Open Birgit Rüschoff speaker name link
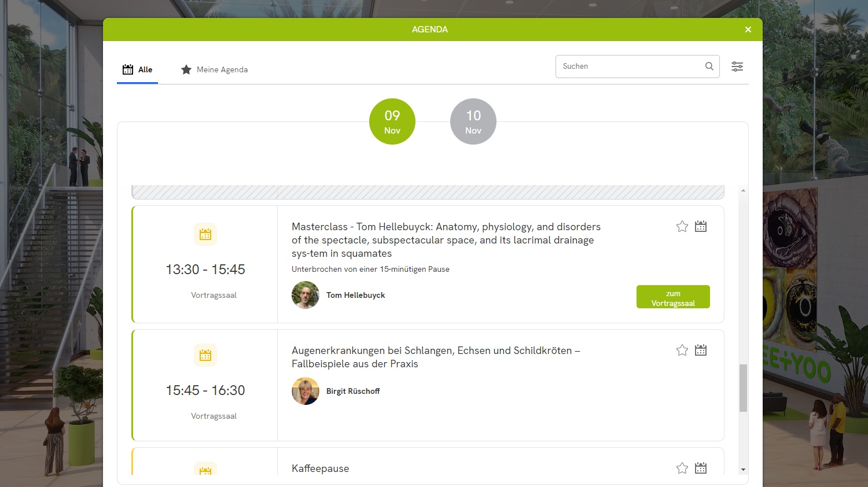Viewport: 868px width, 487px height. tap(353, 391)
